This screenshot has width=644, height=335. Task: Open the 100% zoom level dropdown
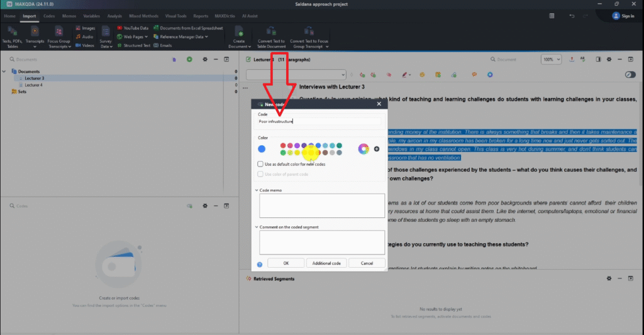pyautogui.click(x=552, y=59)
